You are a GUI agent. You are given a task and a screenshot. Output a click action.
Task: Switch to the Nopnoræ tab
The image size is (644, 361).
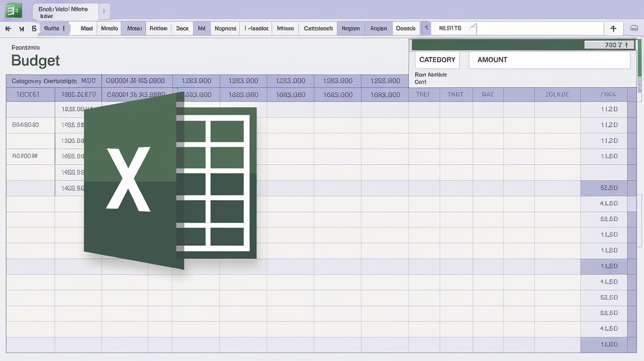pyautogui.click(x=225, y=28)
